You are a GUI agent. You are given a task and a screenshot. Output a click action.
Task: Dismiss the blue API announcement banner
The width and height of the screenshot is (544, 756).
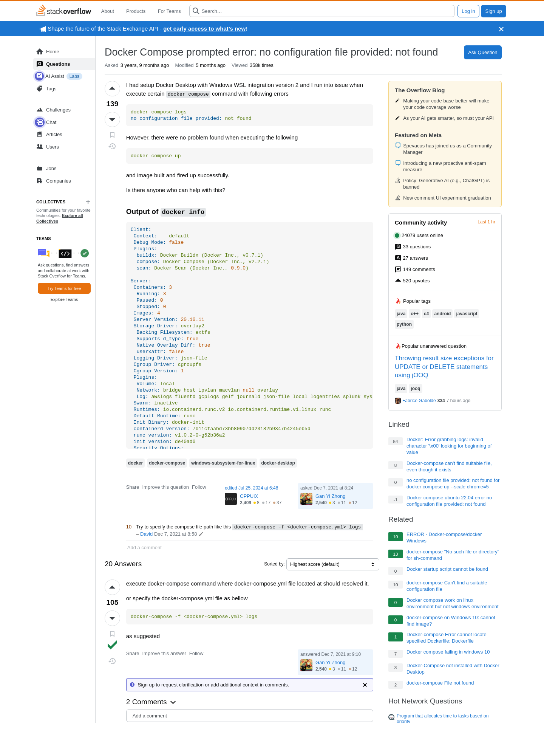coord(501,29)
